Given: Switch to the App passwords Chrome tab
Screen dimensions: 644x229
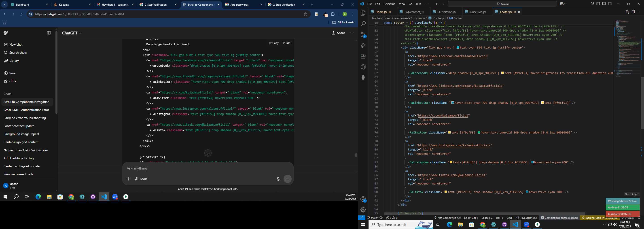Looking at the screenshot, I should click(243, 4).
